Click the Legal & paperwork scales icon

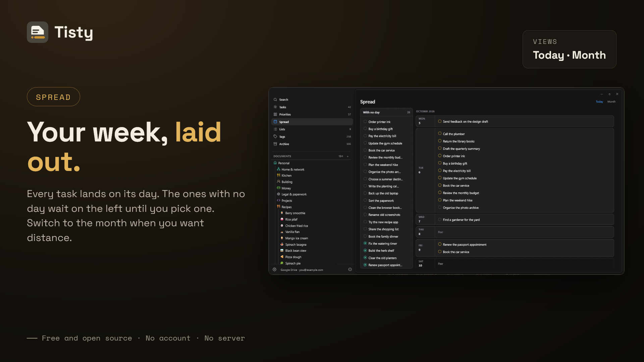coord(278,194)
